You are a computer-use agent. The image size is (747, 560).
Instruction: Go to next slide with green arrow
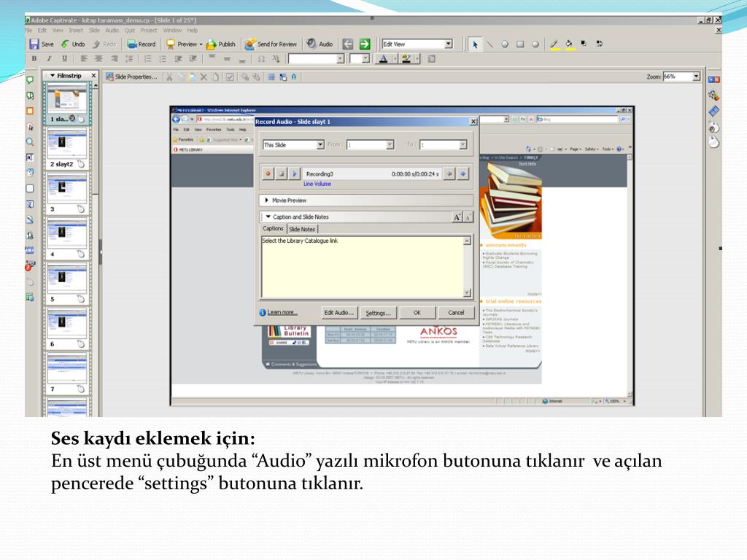point(365,44)
